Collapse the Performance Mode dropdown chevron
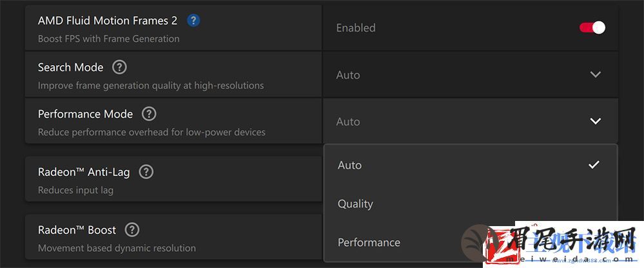Screen dimensions: 644x268 pos(595,122)
